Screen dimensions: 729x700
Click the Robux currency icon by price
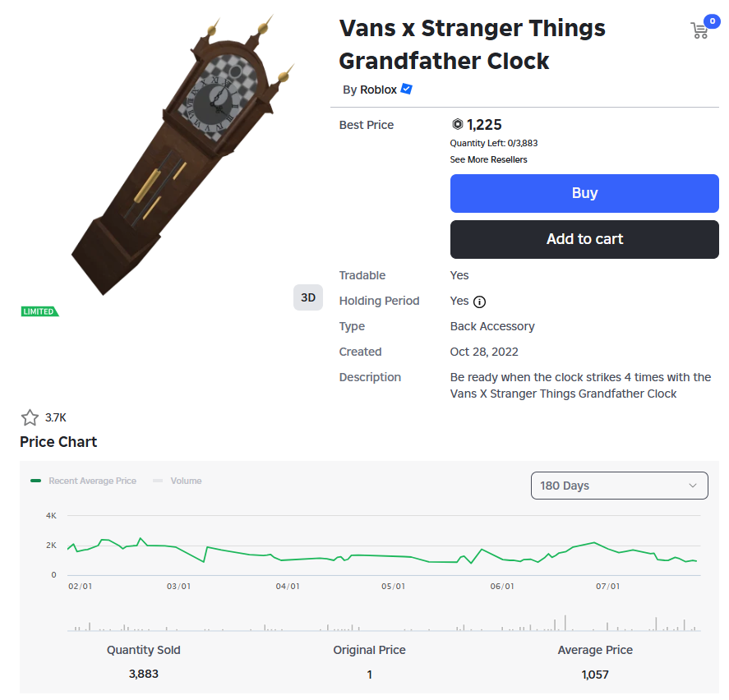[x=458, y=124]
